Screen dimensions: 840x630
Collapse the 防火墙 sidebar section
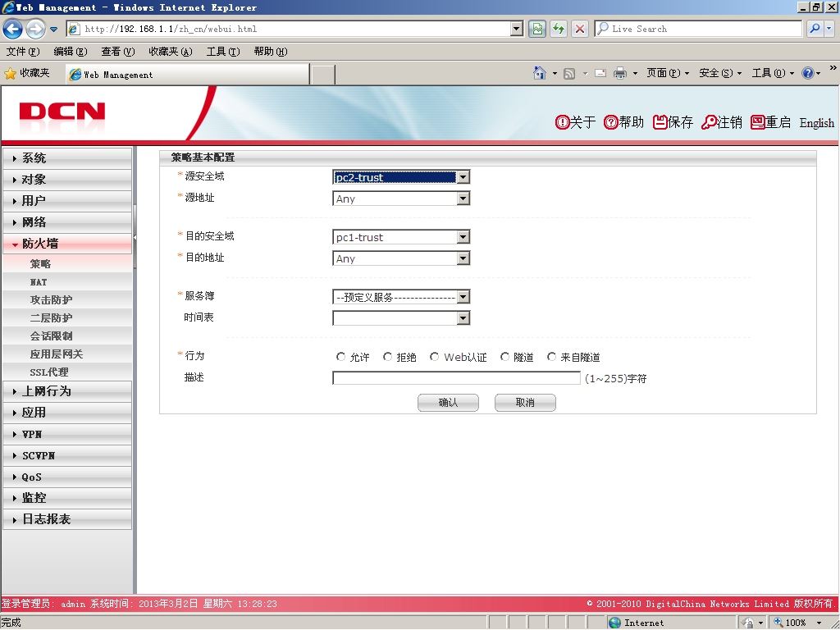(x=67, y=243)
